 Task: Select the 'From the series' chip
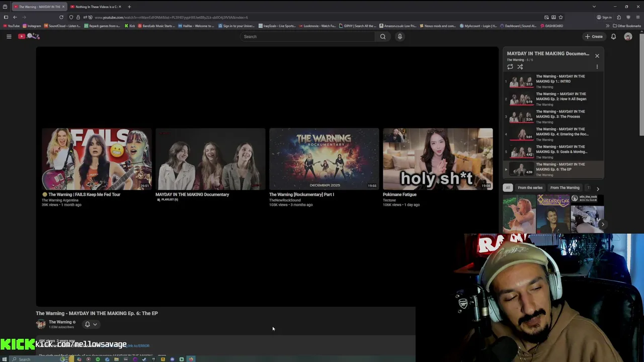pos(530,188)
